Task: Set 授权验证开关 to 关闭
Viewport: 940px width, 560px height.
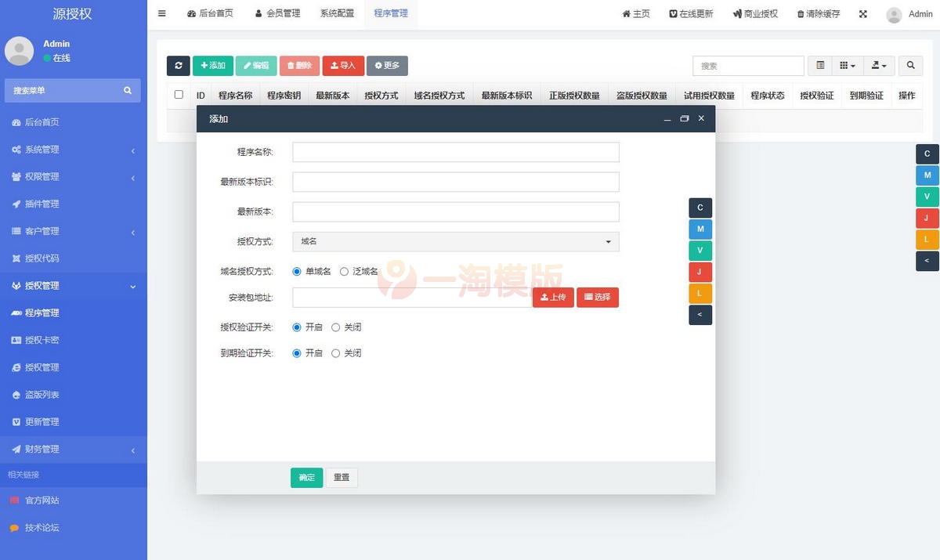Action: click(x=335, y=327)
